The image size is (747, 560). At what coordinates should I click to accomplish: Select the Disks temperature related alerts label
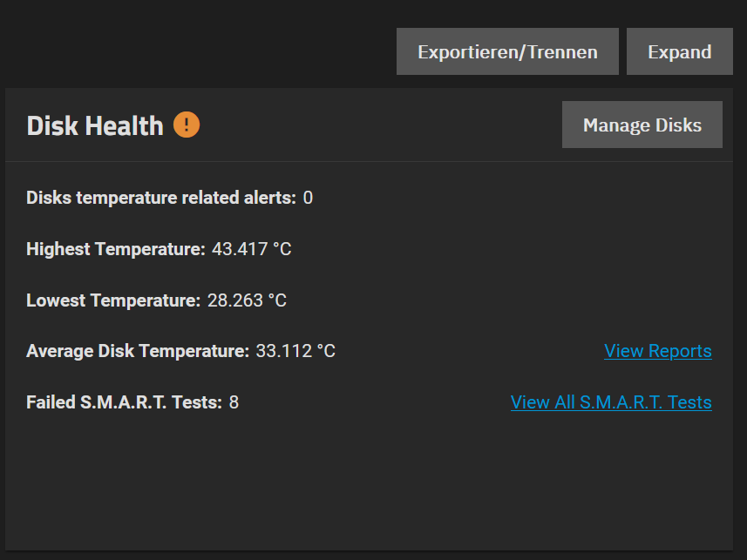(161, 198)
